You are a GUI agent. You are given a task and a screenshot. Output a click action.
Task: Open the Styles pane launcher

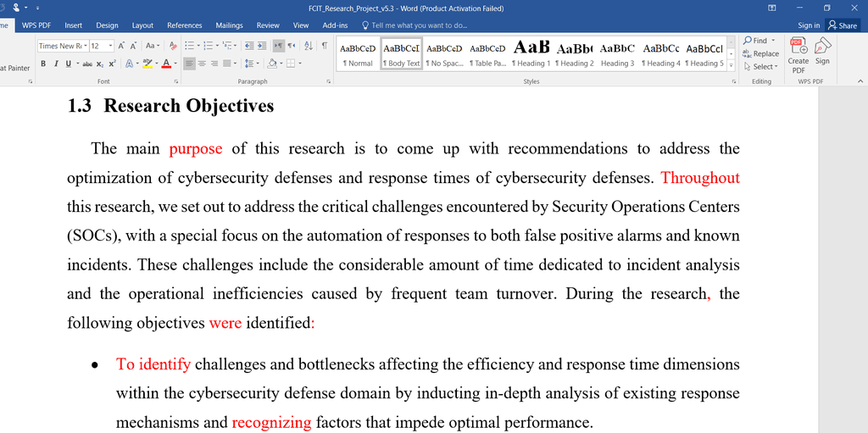(735, 81)
